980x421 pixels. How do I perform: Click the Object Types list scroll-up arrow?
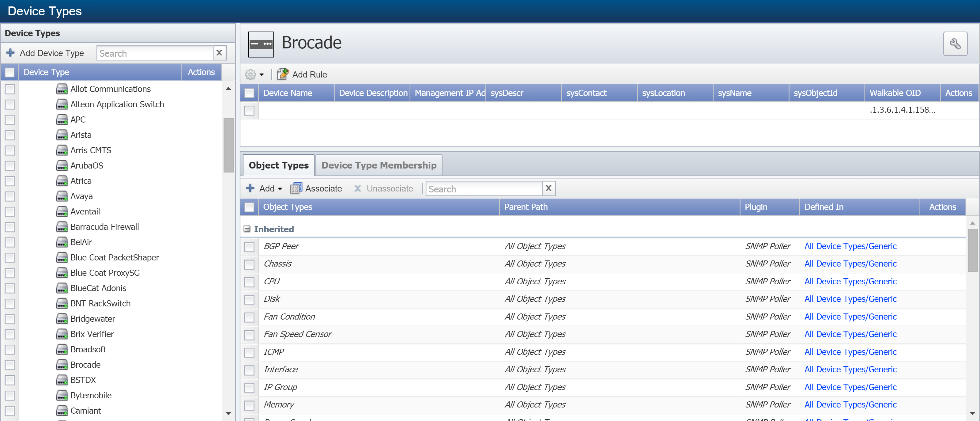click(x=972, y=223)
